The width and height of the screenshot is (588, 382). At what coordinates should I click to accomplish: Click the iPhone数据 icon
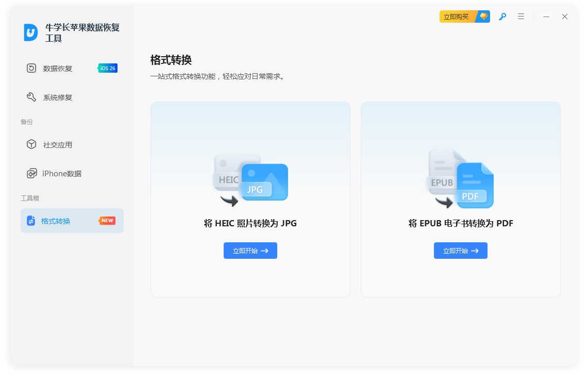[x=31, y=173]
